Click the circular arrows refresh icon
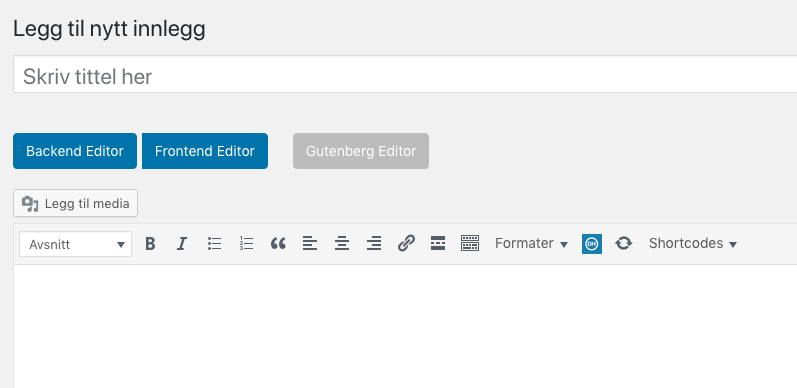 click(x=624, y=244)
